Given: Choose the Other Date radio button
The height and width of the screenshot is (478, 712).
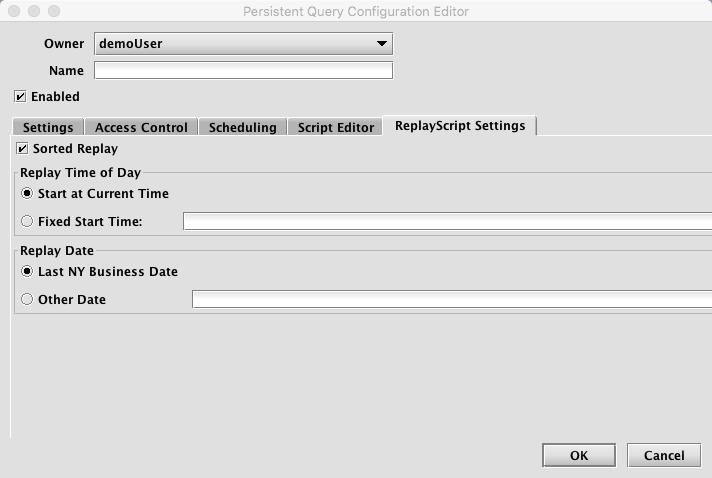Looking at the screenshot, I should click(x=27, y=299).
